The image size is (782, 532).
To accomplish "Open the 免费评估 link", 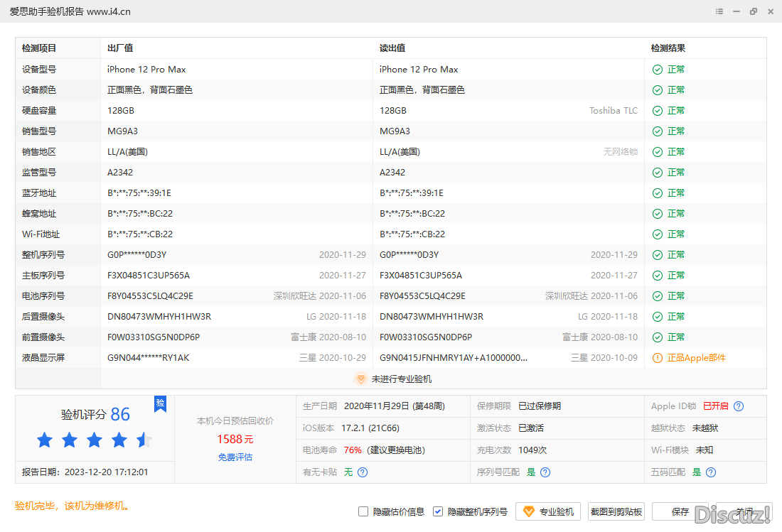I will (x=235, y=457).
